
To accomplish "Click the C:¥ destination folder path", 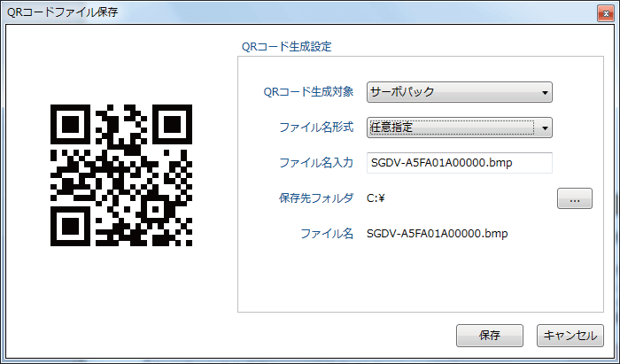I will point(376,198).
